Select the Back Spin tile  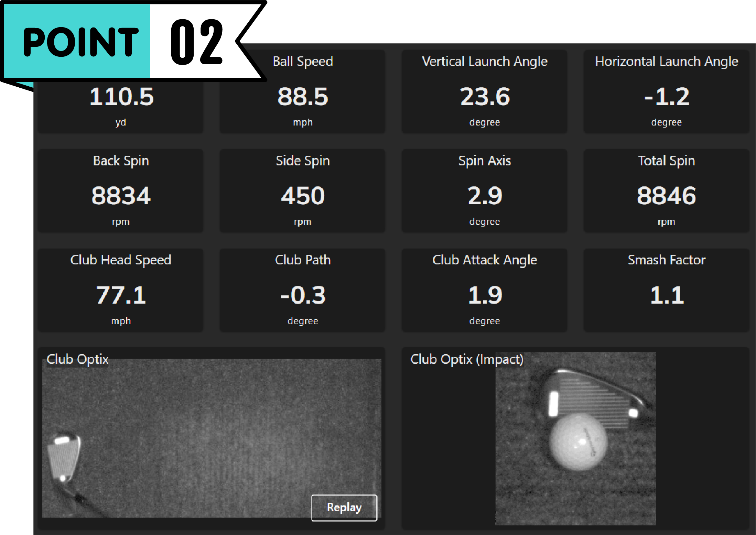pyautogui.click(x=120, y=191)
